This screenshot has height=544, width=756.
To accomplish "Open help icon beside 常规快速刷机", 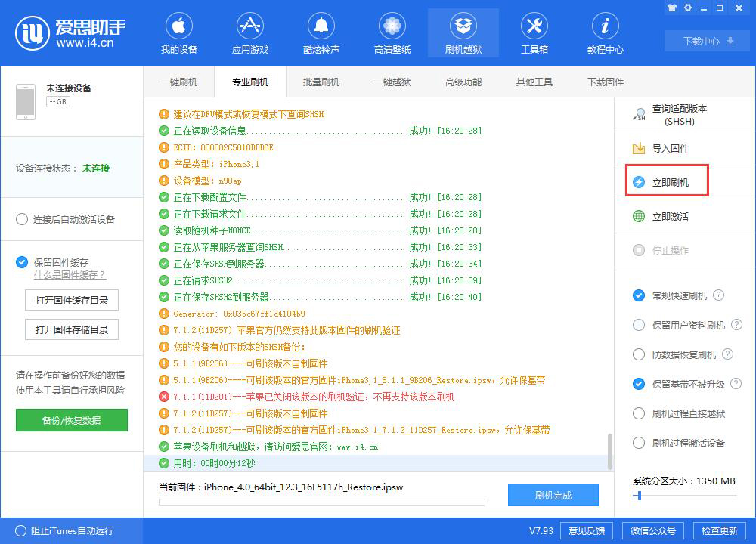I will tap(718, 295).
